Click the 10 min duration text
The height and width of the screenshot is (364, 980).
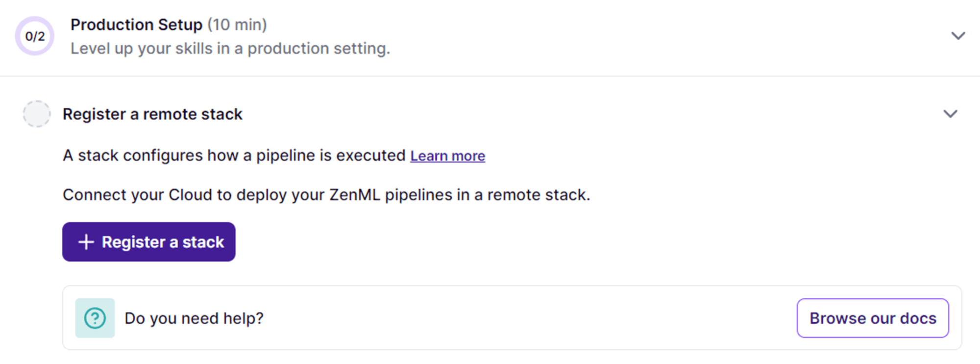tap(237, 24)
